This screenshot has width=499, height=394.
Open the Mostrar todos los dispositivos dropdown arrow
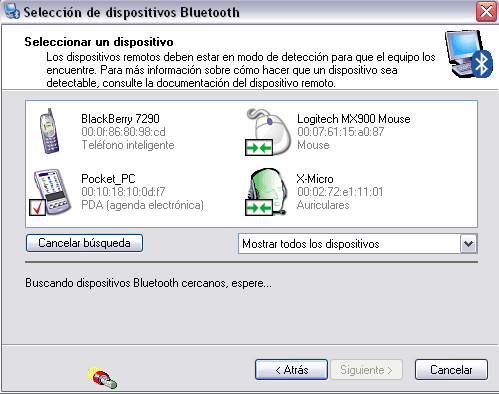pyautogui.click(x=468, y=244)
